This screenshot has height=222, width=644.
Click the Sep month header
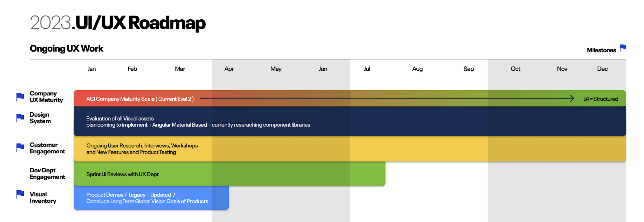point(468,69)
